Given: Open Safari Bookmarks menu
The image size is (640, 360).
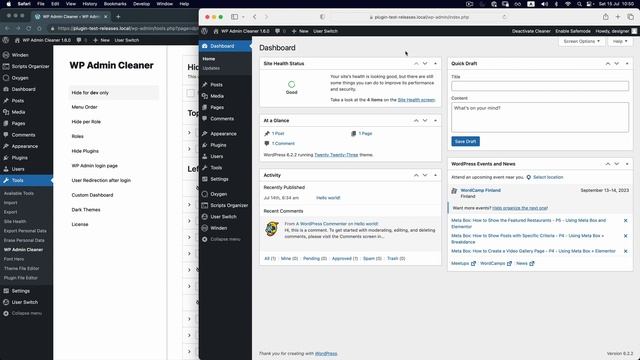Looking at the screenshot, I should tap(115, 4).
